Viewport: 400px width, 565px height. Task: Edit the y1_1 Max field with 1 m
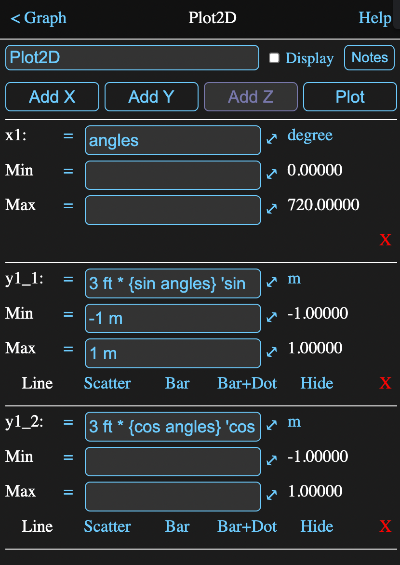(x=173, y=353)
